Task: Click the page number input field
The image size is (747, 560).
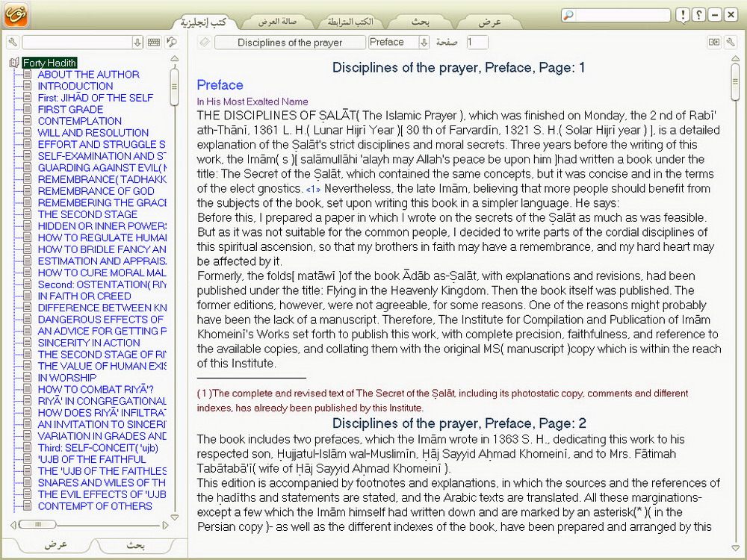Action: [x=477, y=43]
